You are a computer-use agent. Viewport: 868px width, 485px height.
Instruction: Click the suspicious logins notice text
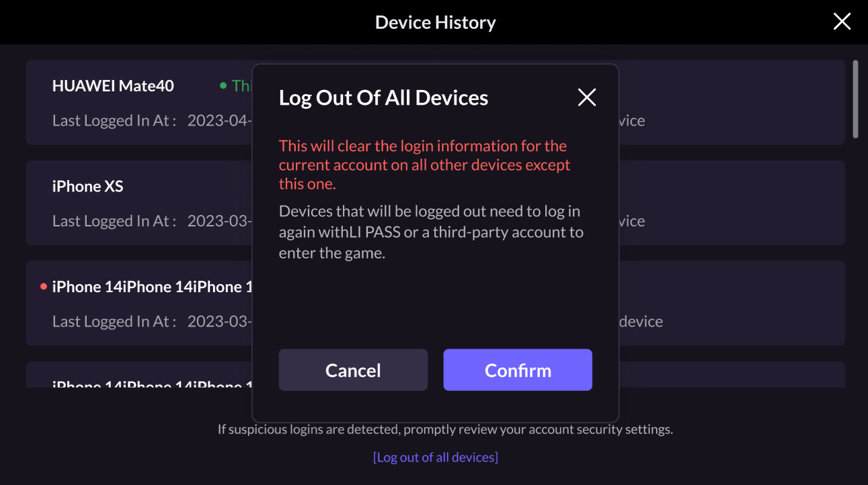click(444, 429)
